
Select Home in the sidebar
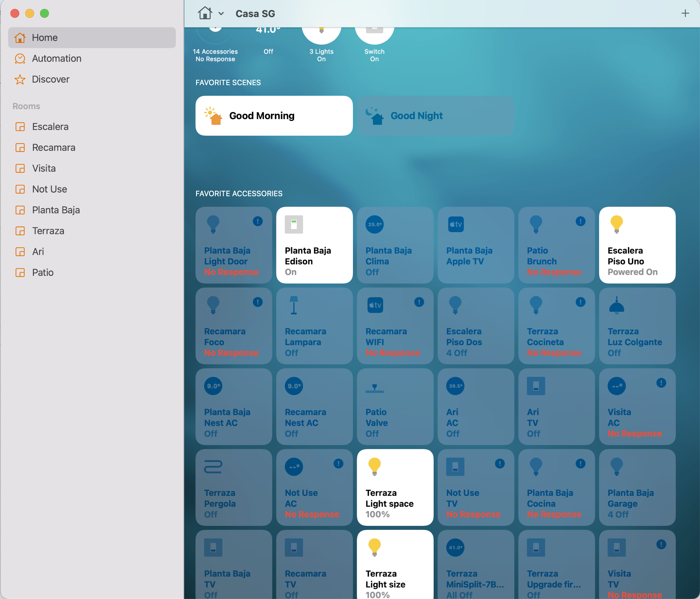coord(92,37)
